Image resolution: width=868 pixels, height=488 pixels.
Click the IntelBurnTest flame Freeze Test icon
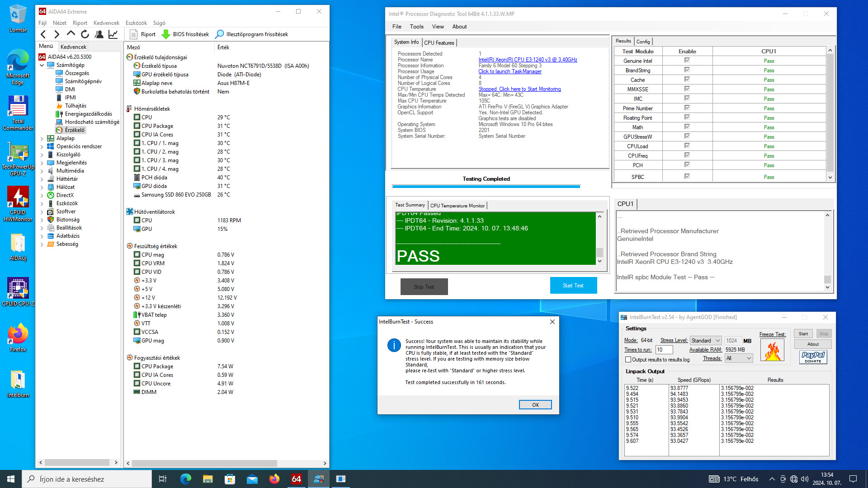(772, 350)
